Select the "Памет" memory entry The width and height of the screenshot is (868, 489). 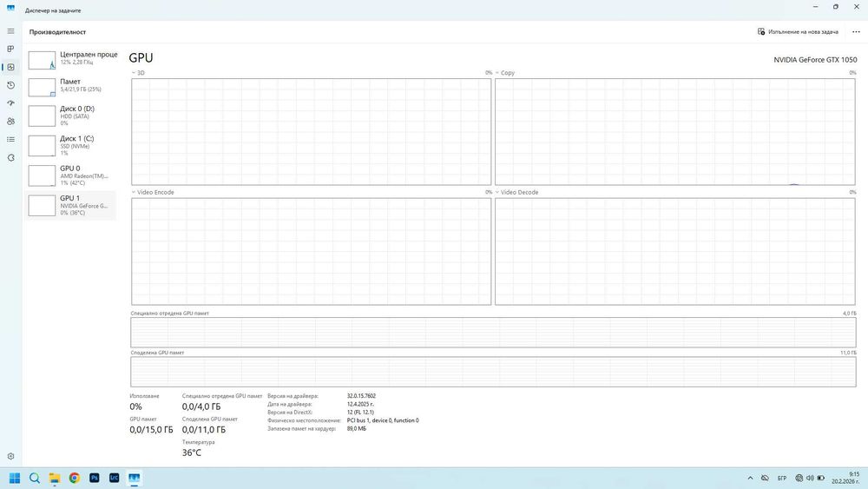pyautogui.click(x=70, y=86)
